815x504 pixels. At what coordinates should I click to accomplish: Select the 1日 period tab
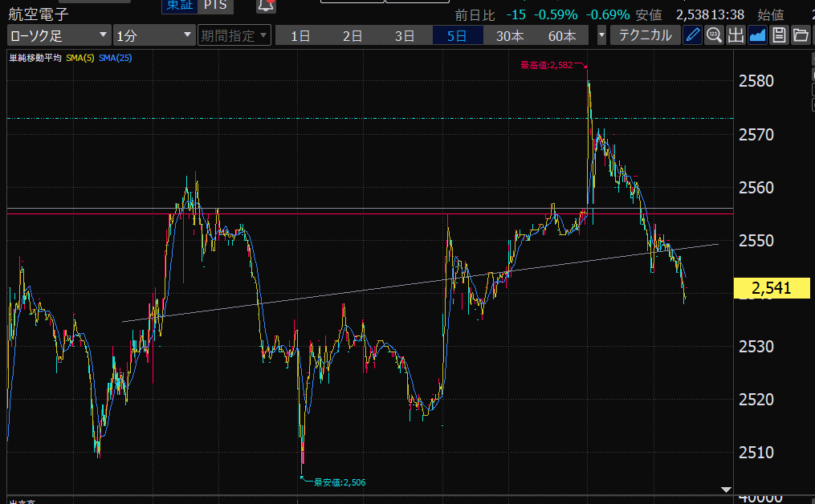click(x=301, y=35)
